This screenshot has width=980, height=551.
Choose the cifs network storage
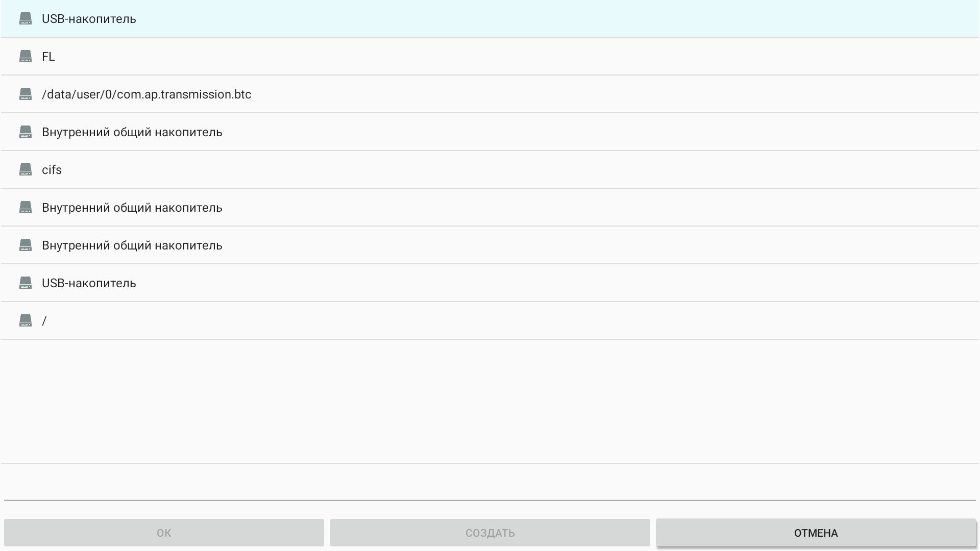pyautogui.click(x=52, y=170)
